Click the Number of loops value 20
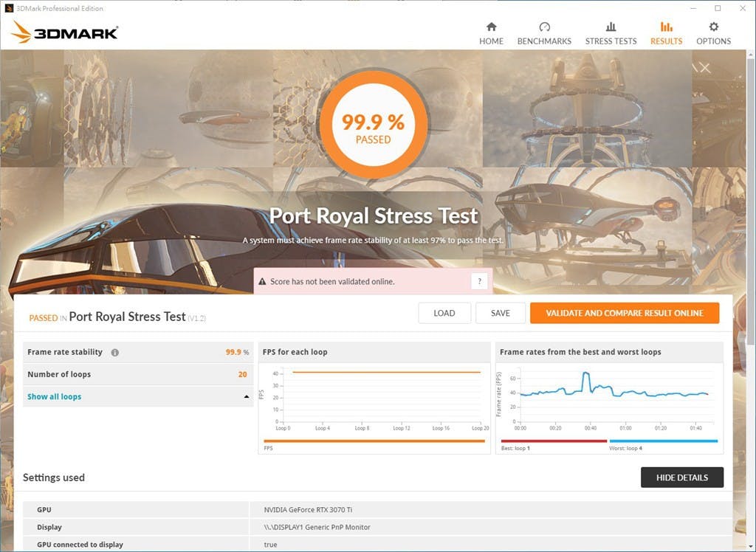756x552 pixels. click(x=242, y=375)
